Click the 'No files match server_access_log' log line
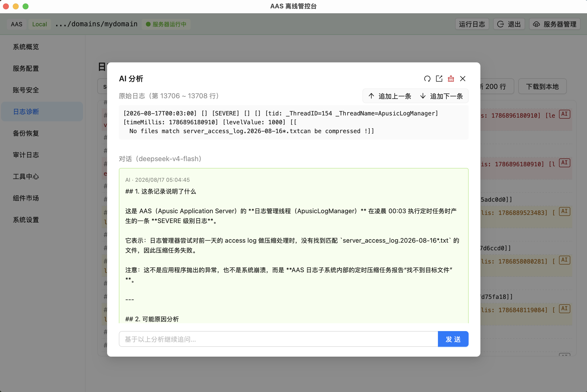587x392 pixels. click(252, 131)
